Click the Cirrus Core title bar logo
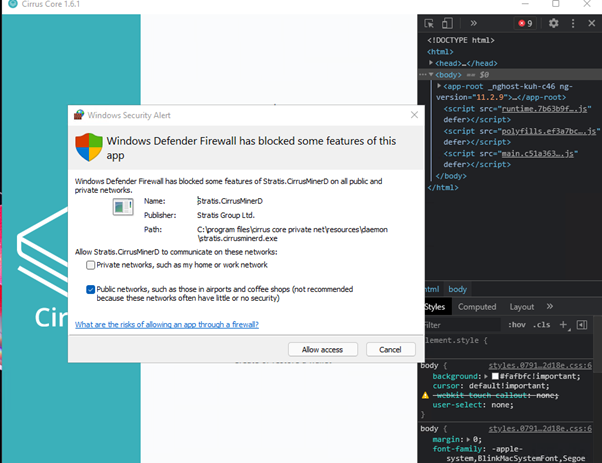 [x=13, y=4]
